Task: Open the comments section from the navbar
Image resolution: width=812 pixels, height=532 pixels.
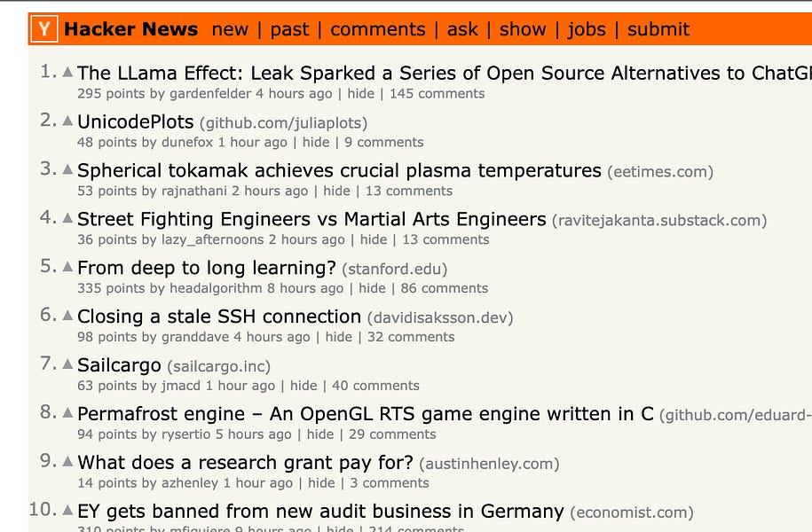Action: click(377, 29)
